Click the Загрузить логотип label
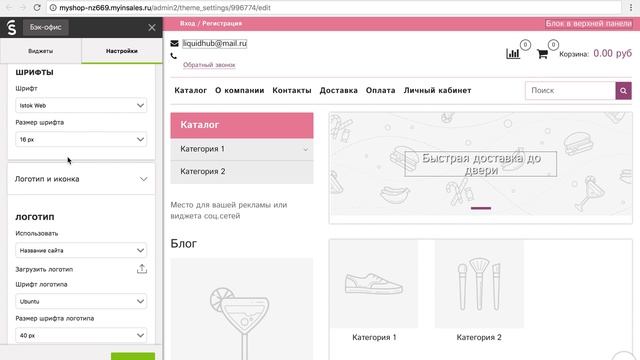Screen dimensions: 640x360 (x=44, y=269)
